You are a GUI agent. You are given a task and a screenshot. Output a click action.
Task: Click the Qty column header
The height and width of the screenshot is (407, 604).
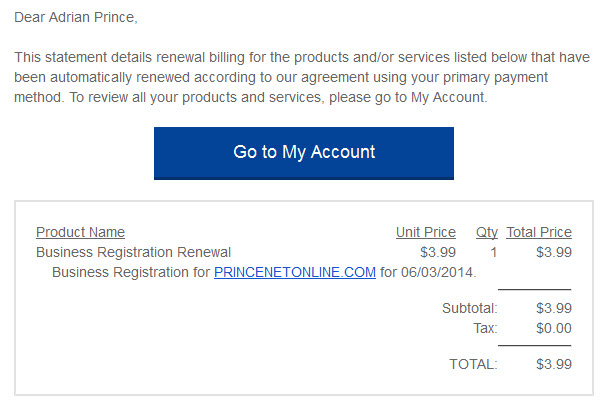point(487,233)
